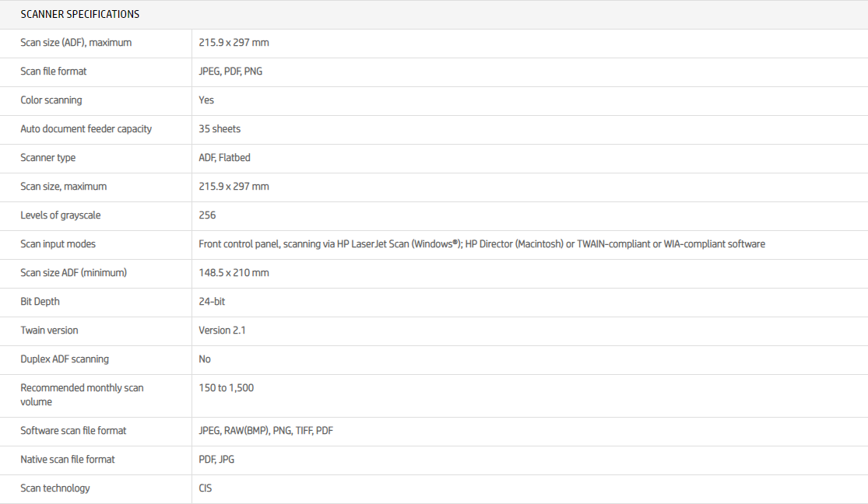Click the 'Scan technology' row label
This screenshot has width=868, height=504.
coord(55,488)
